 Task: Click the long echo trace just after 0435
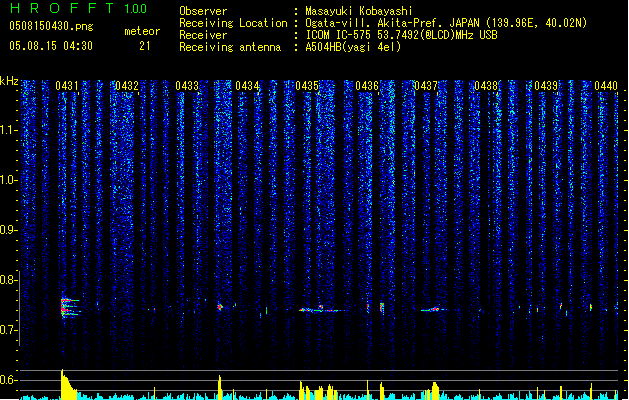[323, 309]
